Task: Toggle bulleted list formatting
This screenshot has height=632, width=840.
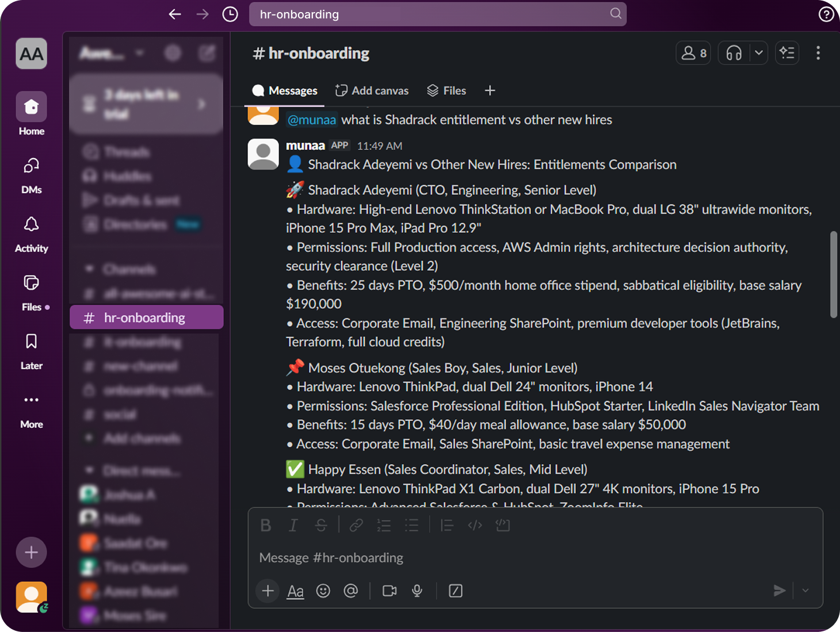Action: [x=411, y=525]
